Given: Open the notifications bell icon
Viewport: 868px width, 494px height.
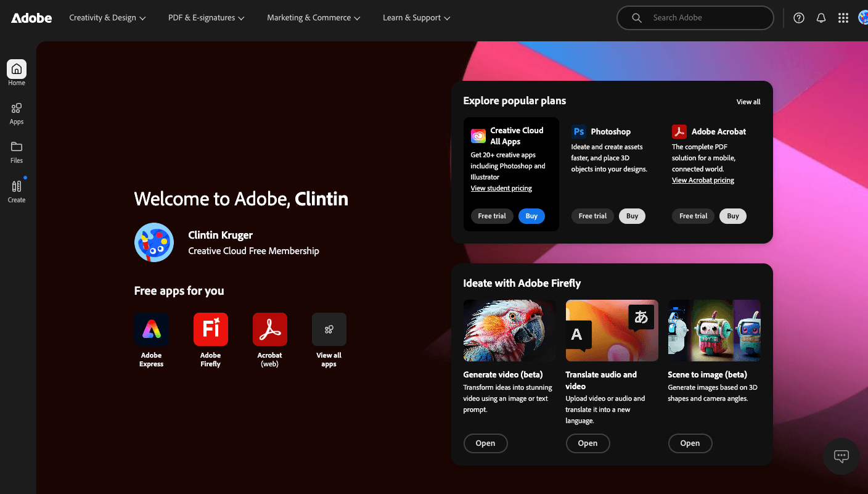Looking at the screenshot, I should (x=821, y=18).
